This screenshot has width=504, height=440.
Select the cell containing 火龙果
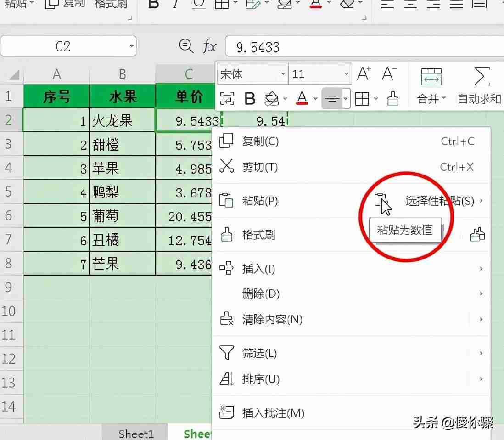point(123,121)
